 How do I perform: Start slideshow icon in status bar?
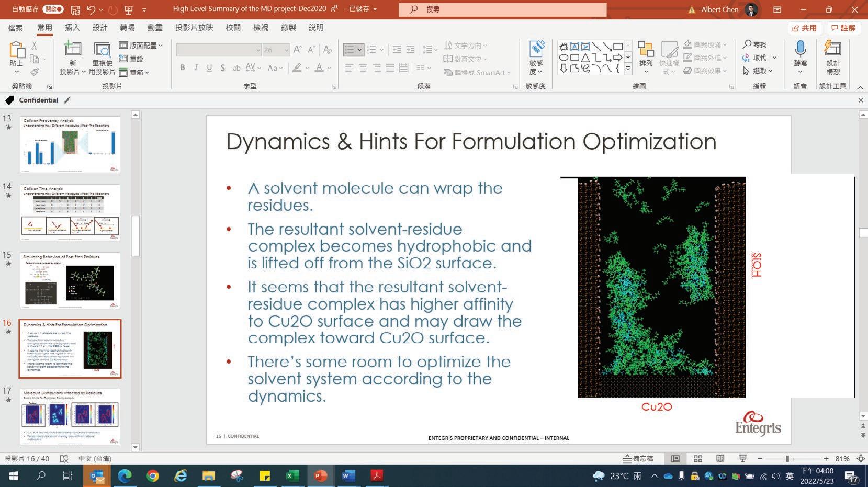pyautogui.click(x=742, y=459)
